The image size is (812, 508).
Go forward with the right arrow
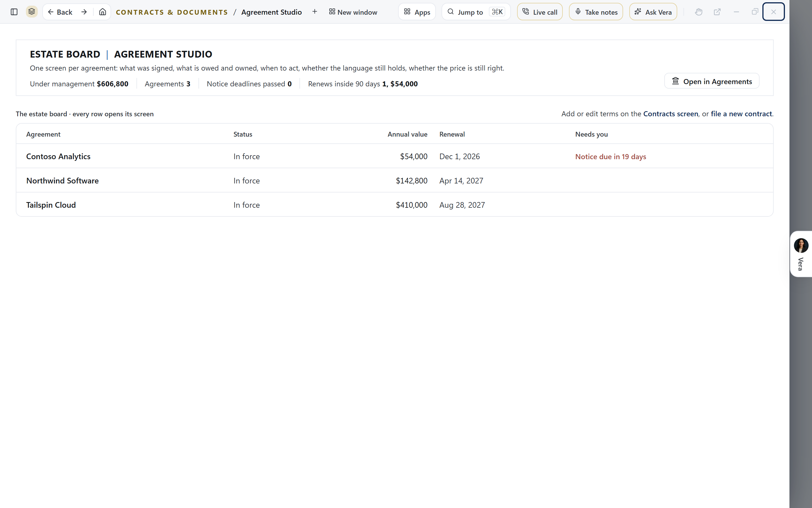point(84,12)
